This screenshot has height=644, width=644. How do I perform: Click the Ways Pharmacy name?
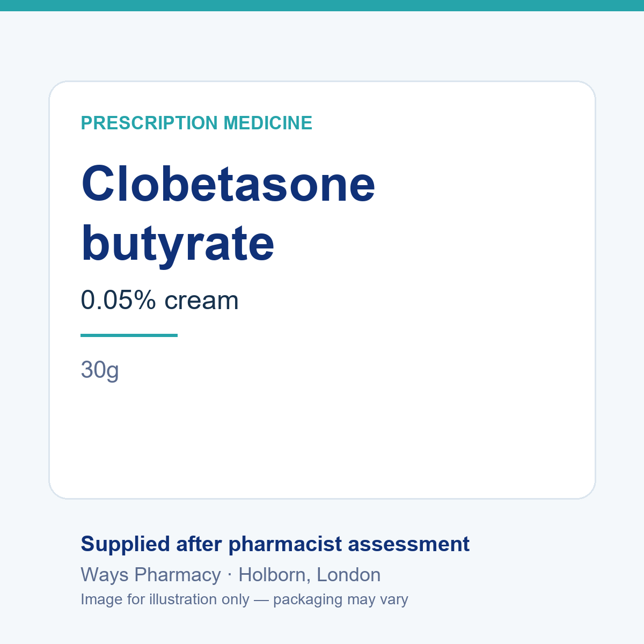[x=151, y=575]
